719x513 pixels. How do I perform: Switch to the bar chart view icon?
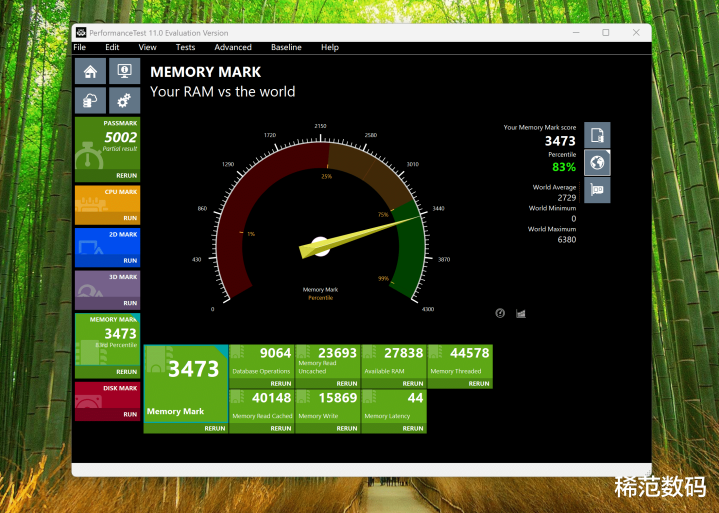[x=520, y=313]
